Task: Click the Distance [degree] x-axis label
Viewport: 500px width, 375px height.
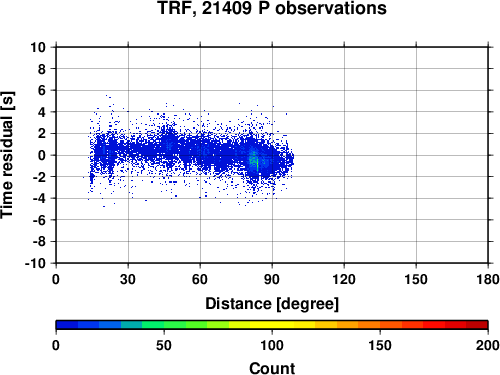Action: pyautogui.click(x=272, y=304)
